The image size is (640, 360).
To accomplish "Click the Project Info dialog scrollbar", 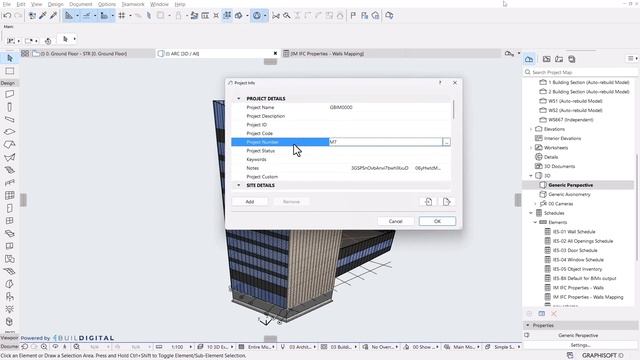I will [x=453, y=109].
